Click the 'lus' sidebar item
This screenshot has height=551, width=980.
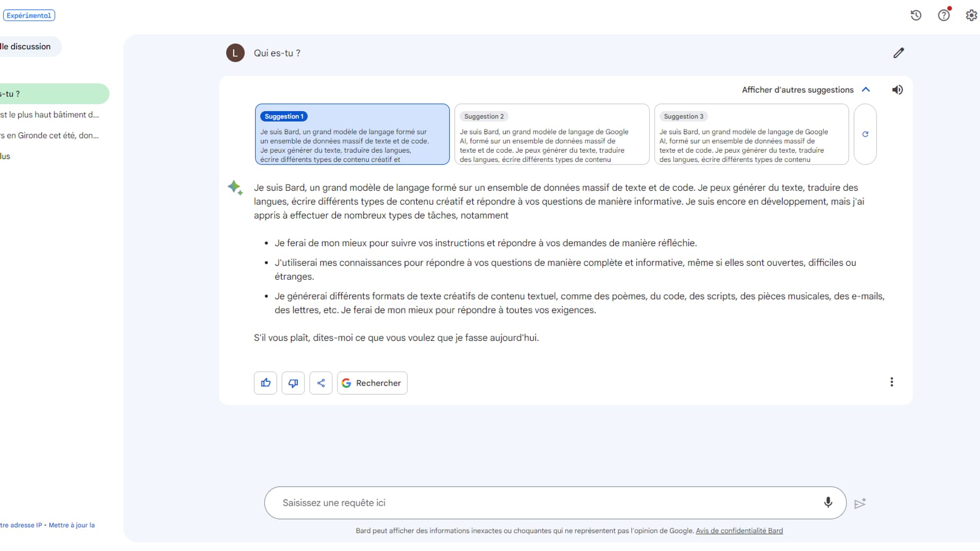(5, 156)
